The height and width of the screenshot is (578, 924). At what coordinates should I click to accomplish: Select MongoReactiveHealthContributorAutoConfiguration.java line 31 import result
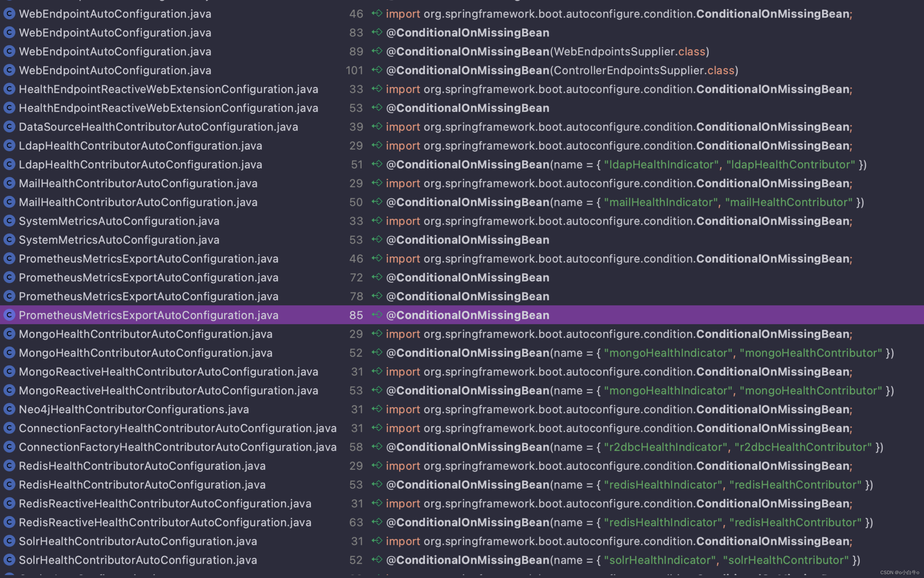168,372
